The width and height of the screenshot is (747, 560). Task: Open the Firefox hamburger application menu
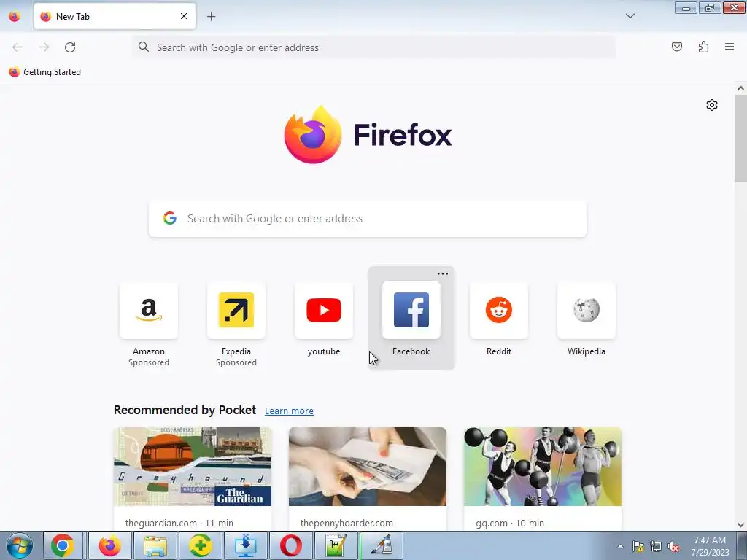[x=729, y=47]
